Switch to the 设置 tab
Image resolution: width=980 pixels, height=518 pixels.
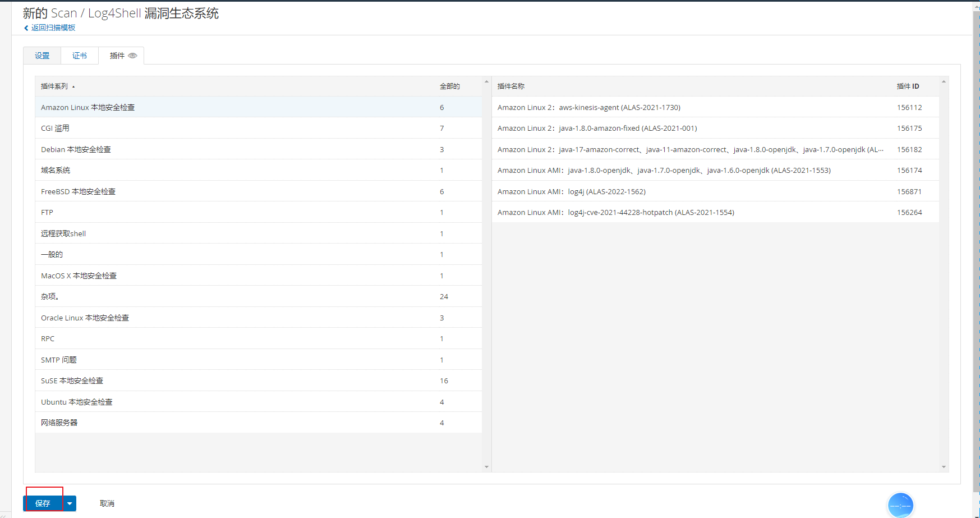(42, 56)
